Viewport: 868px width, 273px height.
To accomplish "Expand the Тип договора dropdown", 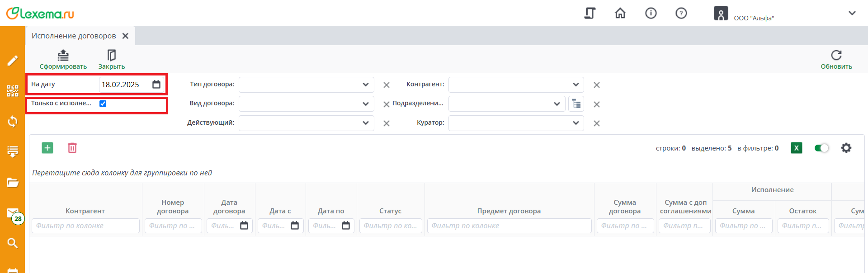I will [x=366, y=85].
